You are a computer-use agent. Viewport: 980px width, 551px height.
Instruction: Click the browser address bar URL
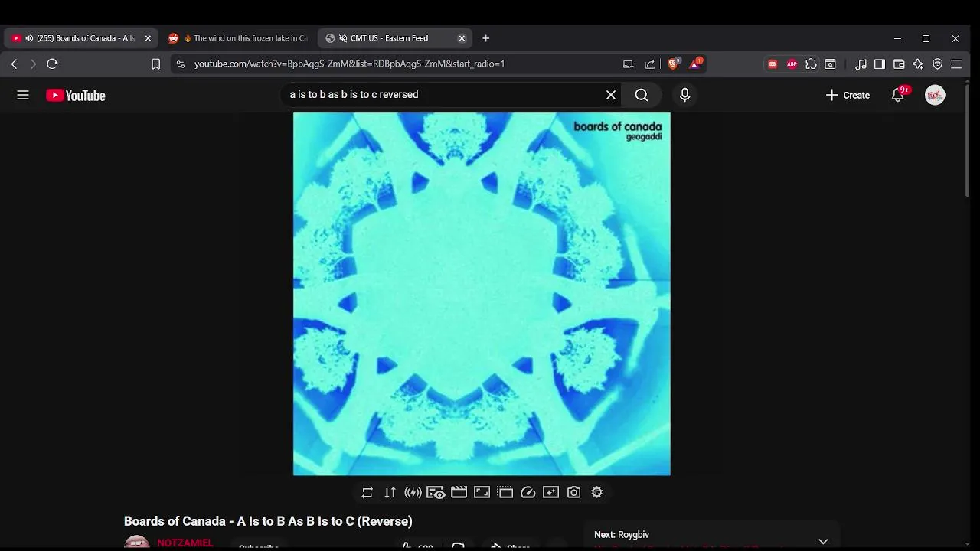349,64
